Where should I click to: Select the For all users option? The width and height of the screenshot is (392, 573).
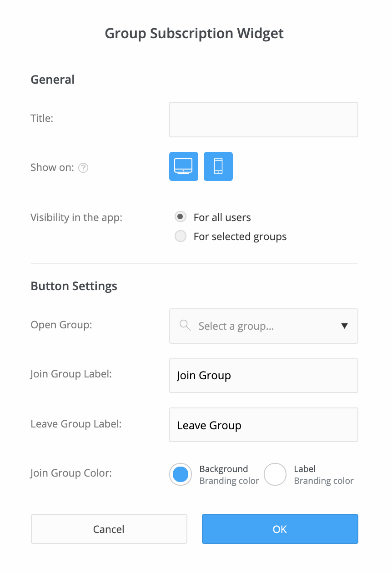[181, 217]
